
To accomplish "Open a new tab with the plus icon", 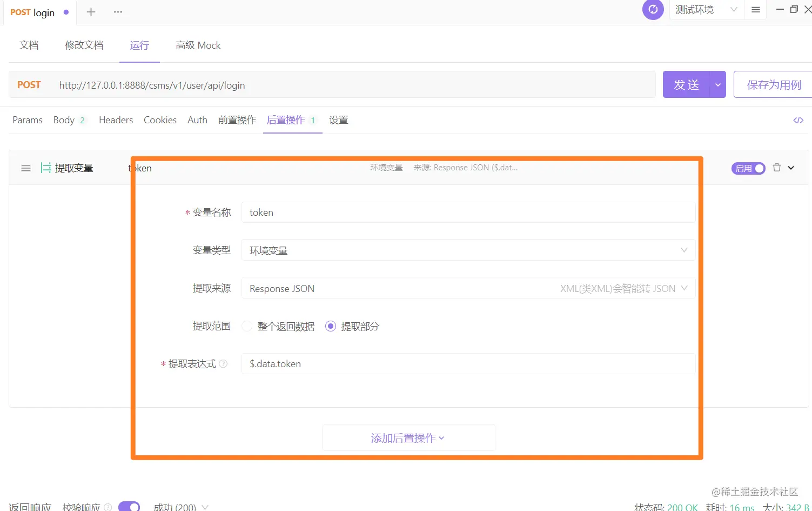I will pyautogui.click(x=91, y=12).
